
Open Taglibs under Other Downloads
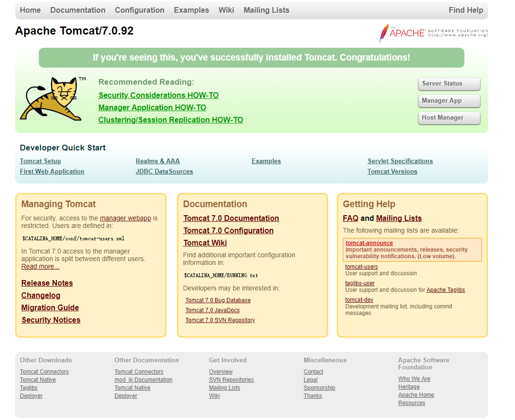pyautogui.click(x=28, y=388)
